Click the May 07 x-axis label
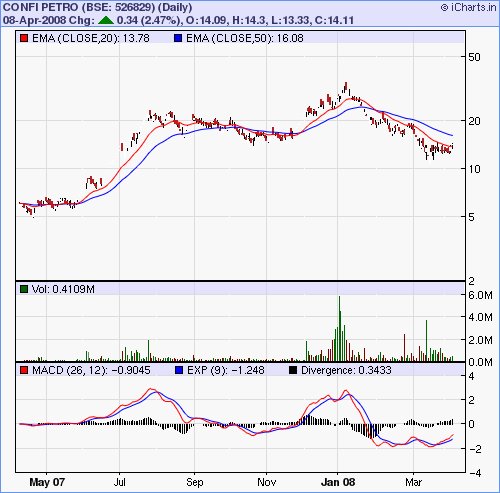The width and height of the screenshot is (500, 493). pos(47,482)
